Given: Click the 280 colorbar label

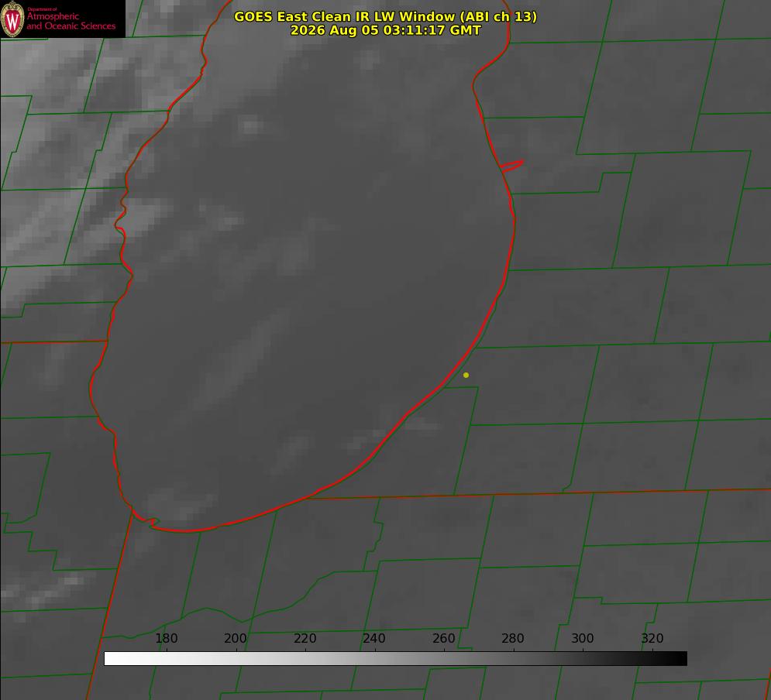Looking at the screenshot, I should tap(513, 638).
